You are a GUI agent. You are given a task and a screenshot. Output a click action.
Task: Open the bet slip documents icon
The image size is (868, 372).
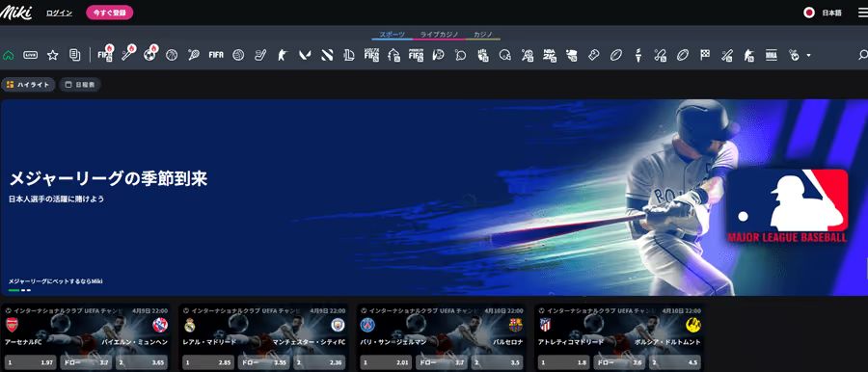pos(74,55)
